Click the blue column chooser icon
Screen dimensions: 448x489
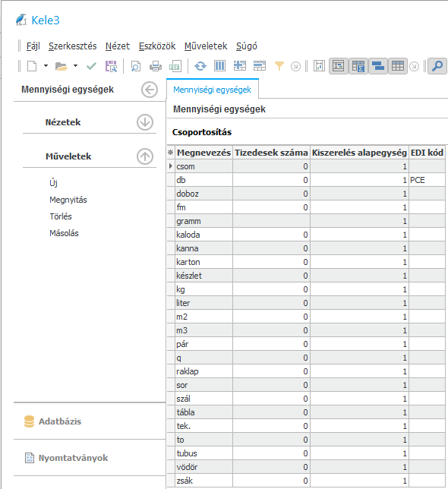pos(219,66)
